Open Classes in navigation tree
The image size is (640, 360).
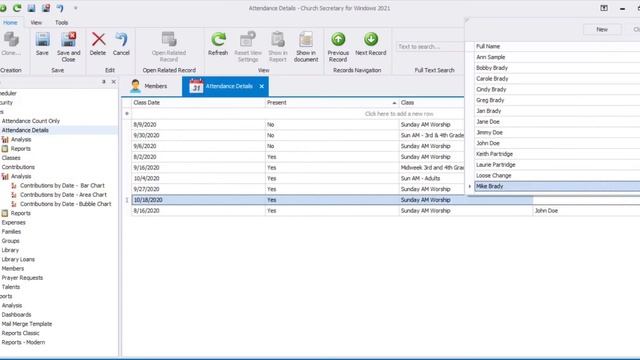click(x=11, y=158)
